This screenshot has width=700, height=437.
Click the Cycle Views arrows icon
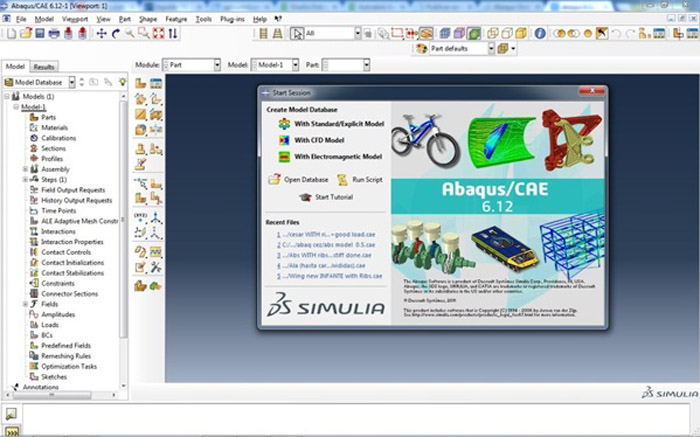[x=173, y=33]
